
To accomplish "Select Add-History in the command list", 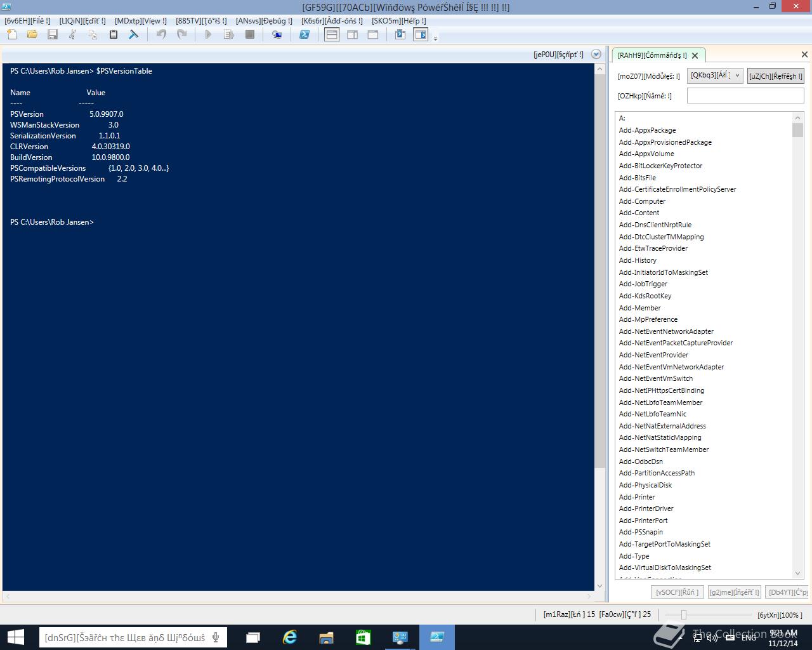I will (x=638, y=260).
